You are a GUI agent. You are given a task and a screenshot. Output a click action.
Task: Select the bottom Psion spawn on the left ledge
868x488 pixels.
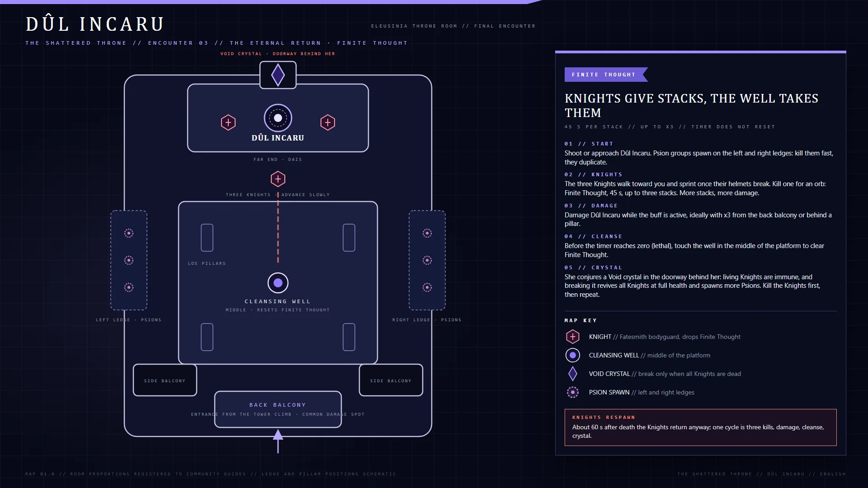pyautogui.click(x=129, y=287)
